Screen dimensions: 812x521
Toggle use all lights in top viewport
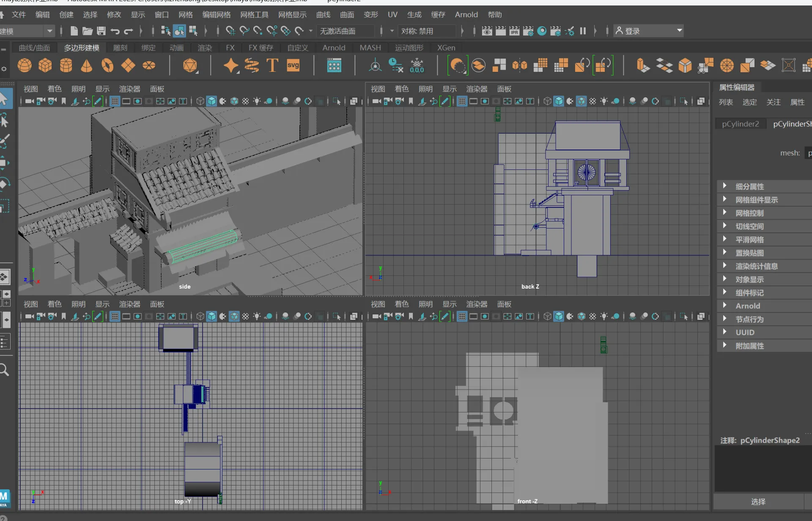[x=257, y=316]
